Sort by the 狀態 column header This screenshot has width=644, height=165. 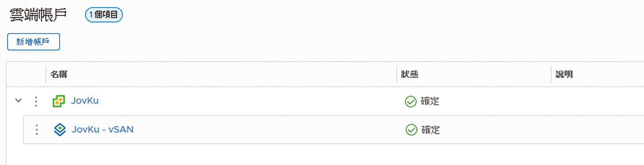409,74
